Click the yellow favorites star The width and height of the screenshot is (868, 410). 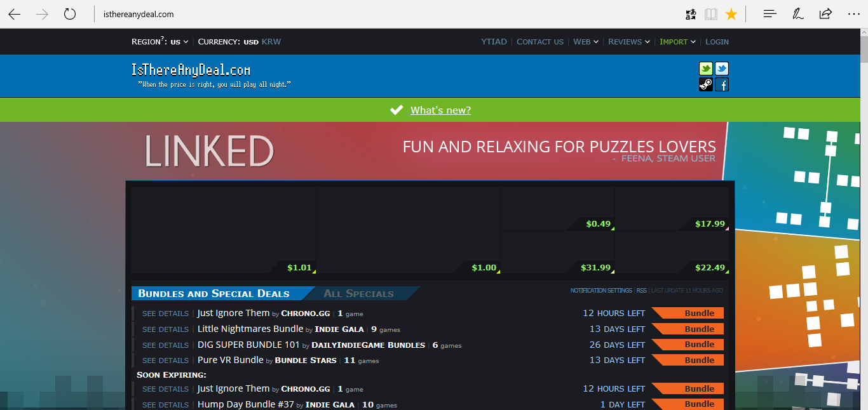(731, 14)
